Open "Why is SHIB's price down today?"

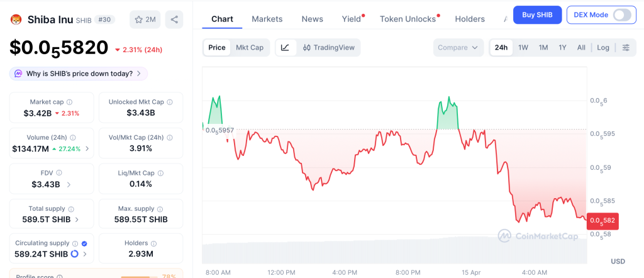(79, 74)
